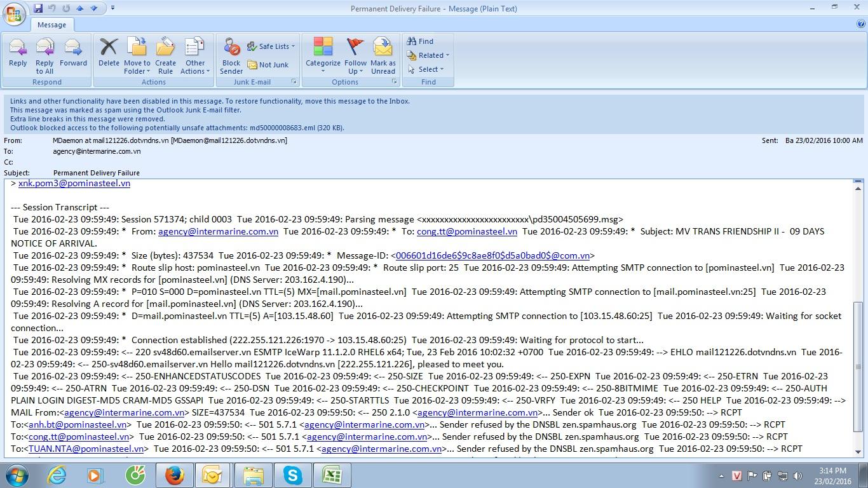Screen dimensions: 868x488
Task: Click the Subject text Permanent Delivery Failure
Action: click(96, 173)
